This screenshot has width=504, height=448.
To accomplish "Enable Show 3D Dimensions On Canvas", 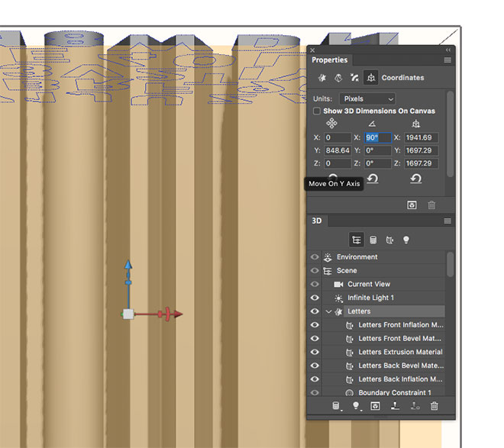I will (317, 111).
